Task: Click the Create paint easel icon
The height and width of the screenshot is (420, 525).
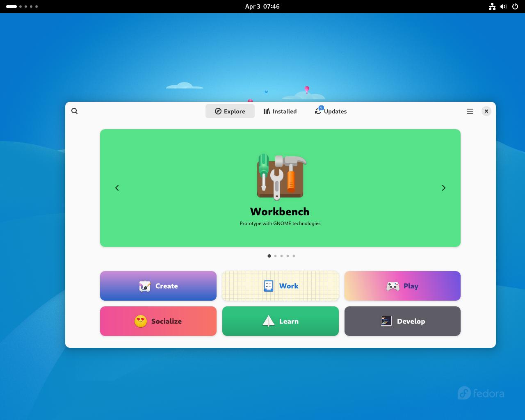Action: [x=145, y=286]
